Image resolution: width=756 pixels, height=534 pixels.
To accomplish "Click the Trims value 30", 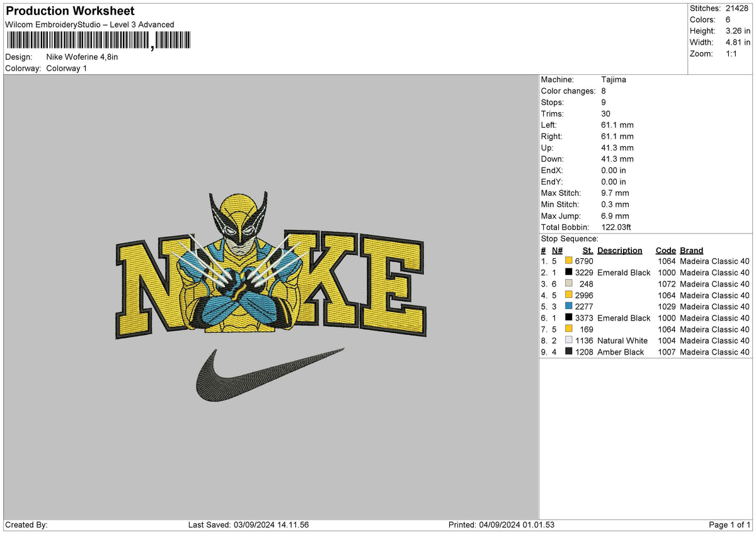I will (x=607, y=113).
